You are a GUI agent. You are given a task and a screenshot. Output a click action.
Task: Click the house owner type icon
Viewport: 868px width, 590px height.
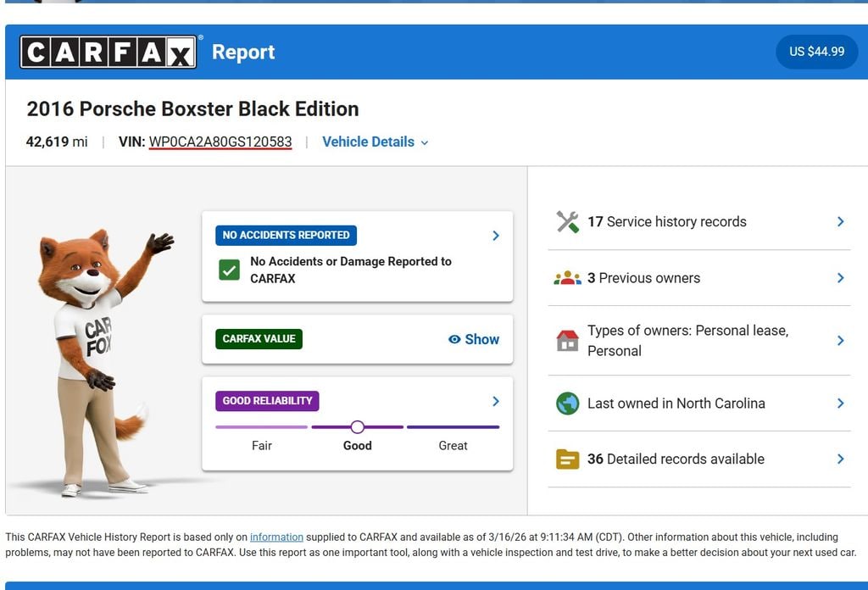567,341
